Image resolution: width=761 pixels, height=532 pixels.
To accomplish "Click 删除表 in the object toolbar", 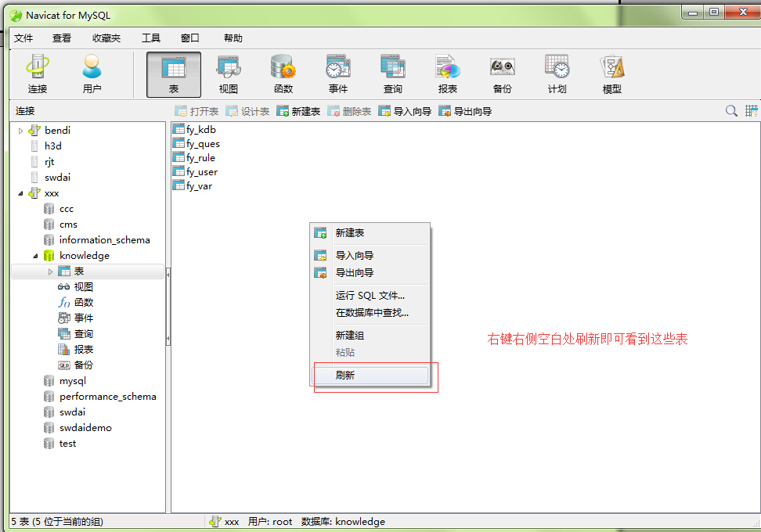I will click(x=349, y=112).
